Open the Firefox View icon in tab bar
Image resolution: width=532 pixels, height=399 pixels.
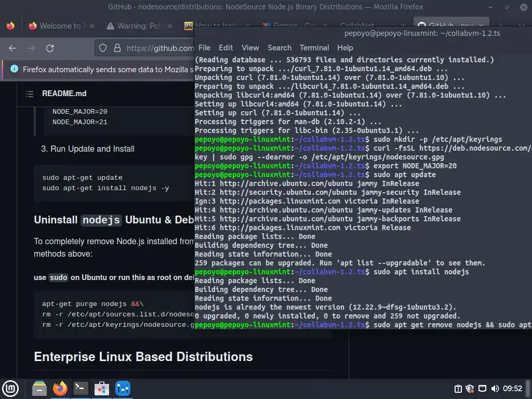click(x=10, y=26)
